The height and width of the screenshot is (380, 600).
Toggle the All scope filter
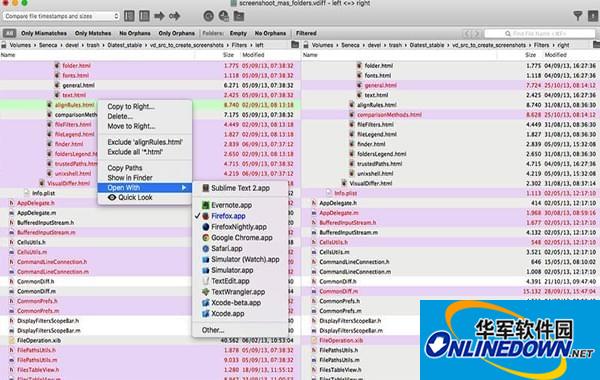(x=9, y=33)
